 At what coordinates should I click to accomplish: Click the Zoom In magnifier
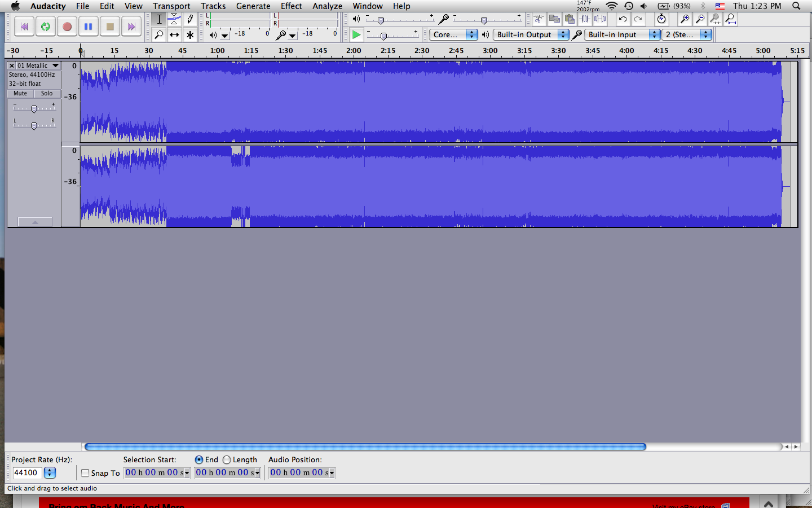(x=685, y=19)
